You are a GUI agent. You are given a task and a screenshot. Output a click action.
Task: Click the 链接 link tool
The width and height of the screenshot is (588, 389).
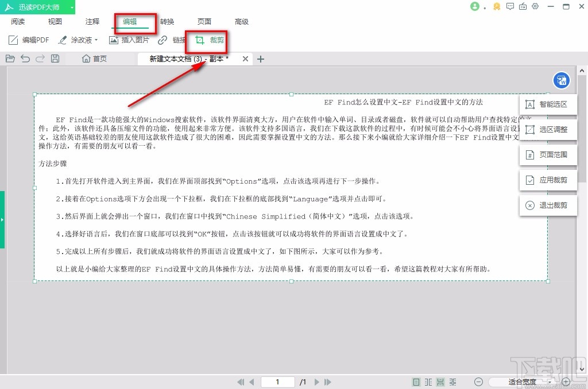point(172,40)
